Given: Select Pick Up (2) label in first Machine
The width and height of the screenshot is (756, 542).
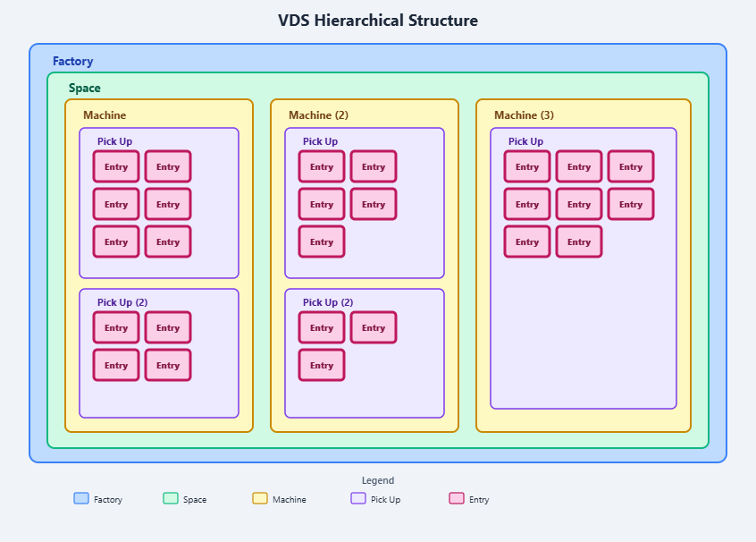Looking at the screenshot, I should click(122, 302).
